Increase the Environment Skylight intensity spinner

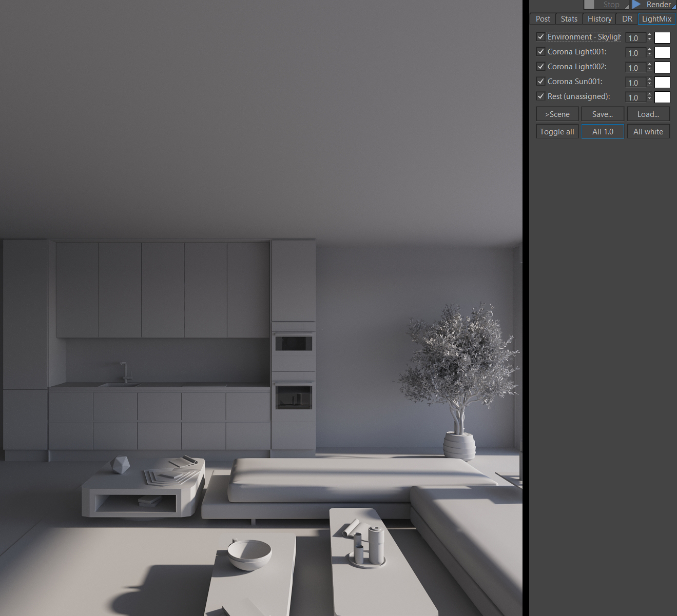click(649, 35)
